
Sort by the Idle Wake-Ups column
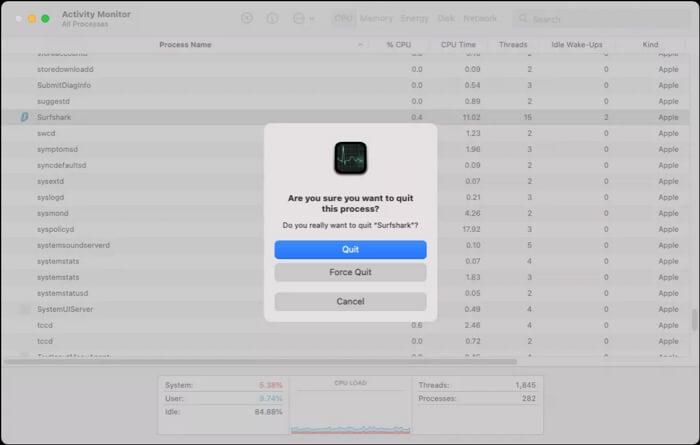[576, 45]
